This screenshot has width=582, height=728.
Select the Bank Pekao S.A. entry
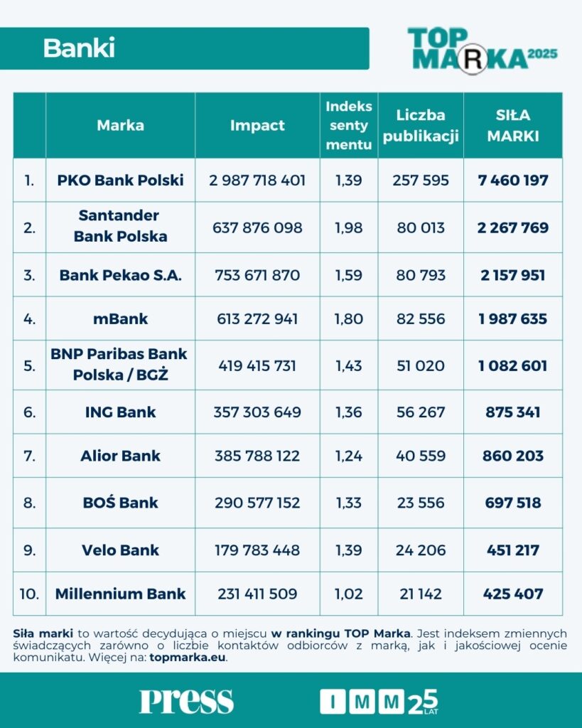[120, 274]
